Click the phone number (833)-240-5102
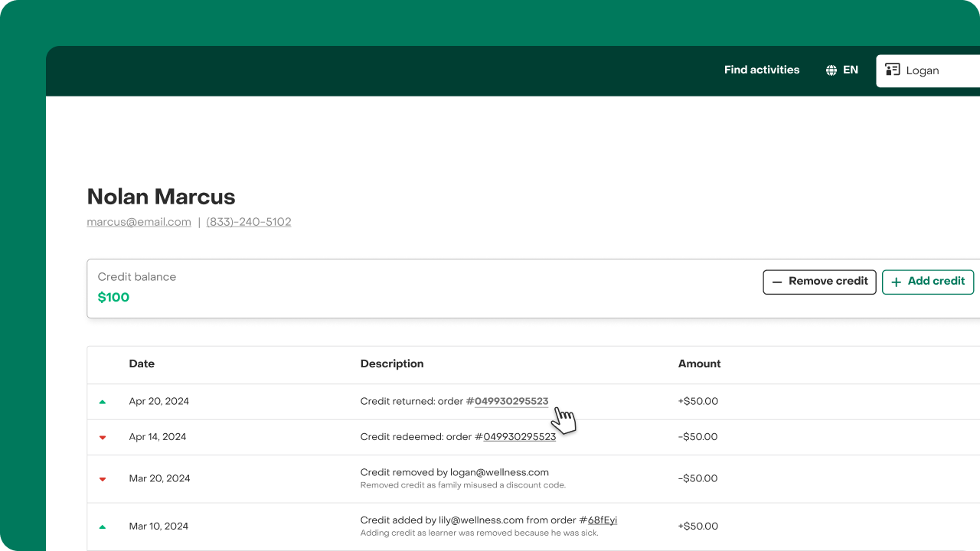Viewport: 980px width, 551px height. point(249,222)
